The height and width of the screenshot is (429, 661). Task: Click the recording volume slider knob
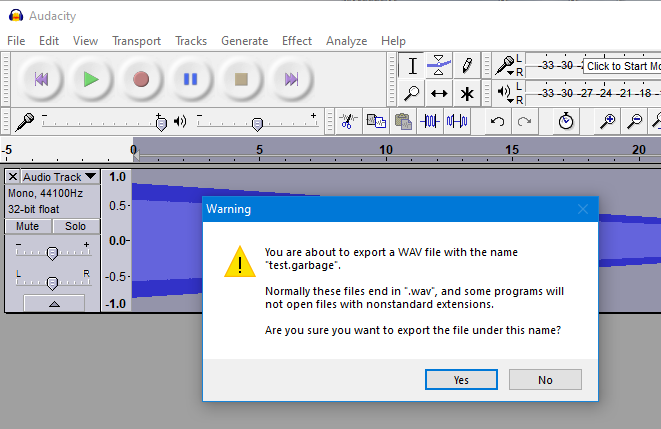click(x=161, y=124)
